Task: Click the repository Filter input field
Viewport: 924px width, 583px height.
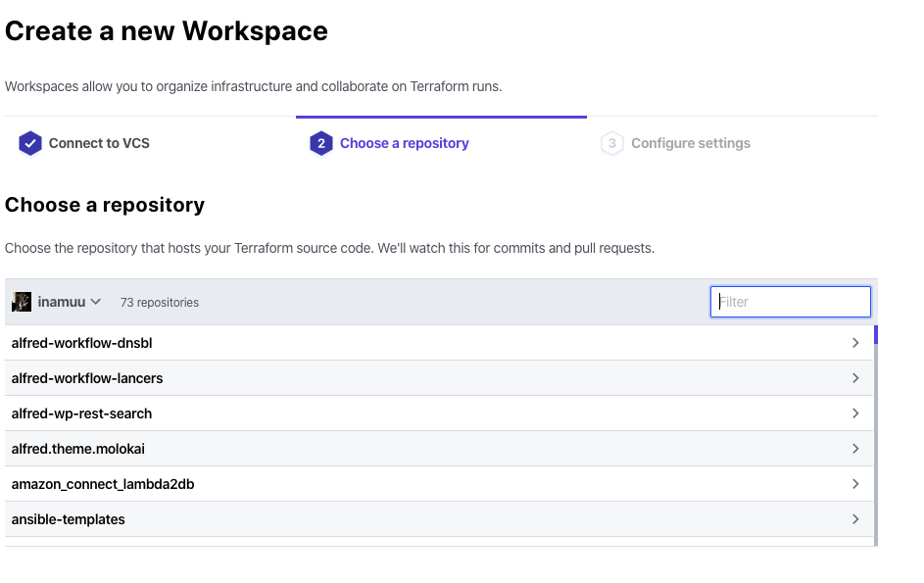Action: point(790,302)
